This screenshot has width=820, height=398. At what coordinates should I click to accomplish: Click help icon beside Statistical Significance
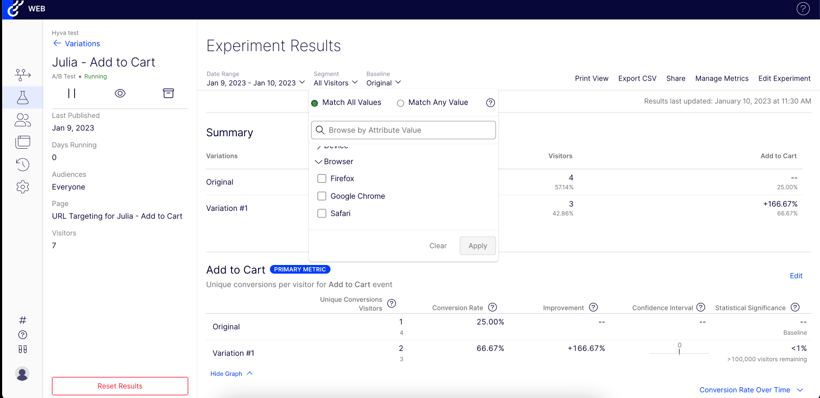(x=795, y=308)
